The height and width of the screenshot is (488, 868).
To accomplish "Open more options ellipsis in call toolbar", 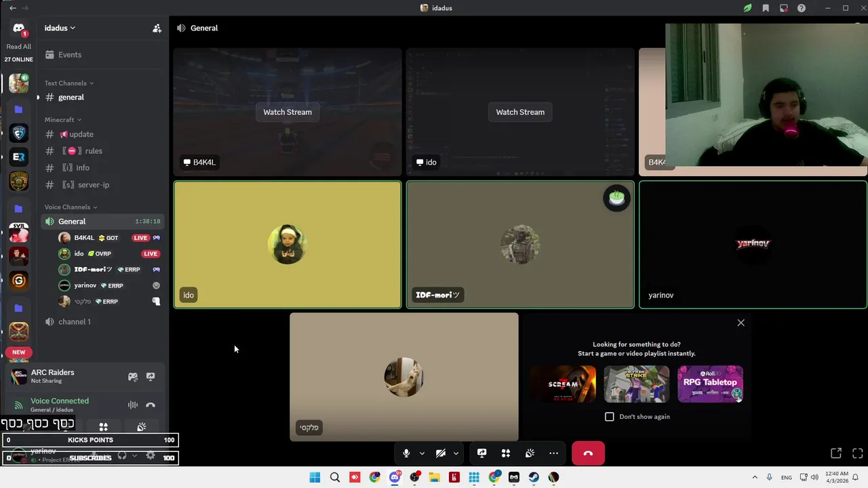I will pyautogui.click(x=554, y=453).
